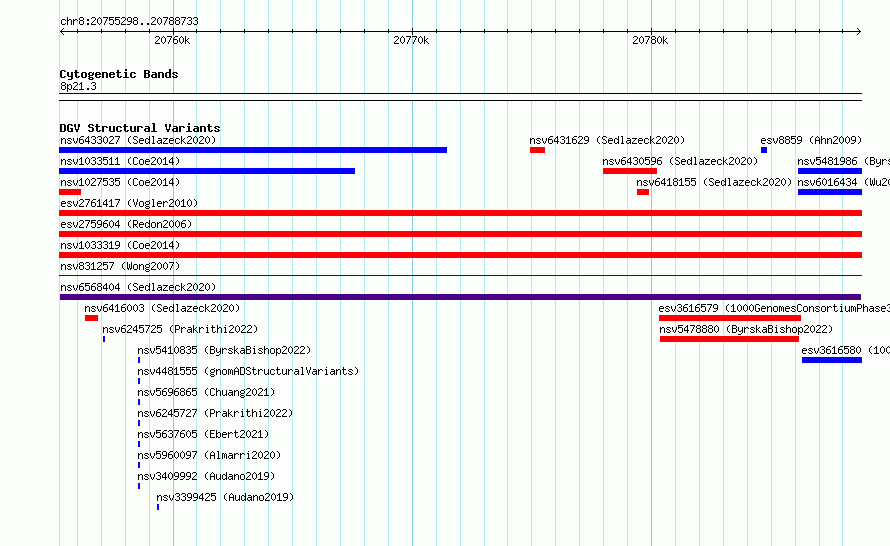Open nsv6245727 (Prakrithi2022) label
This screenshot has width=890, height=546.
(x=215, y=413)
